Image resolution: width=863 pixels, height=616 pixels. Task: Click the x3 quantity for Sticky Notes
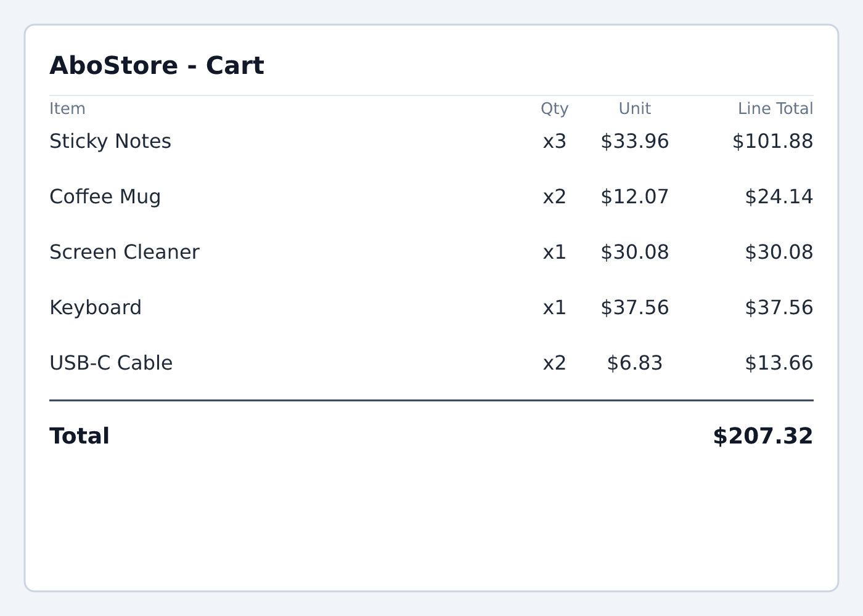click(x=555, y=142)
